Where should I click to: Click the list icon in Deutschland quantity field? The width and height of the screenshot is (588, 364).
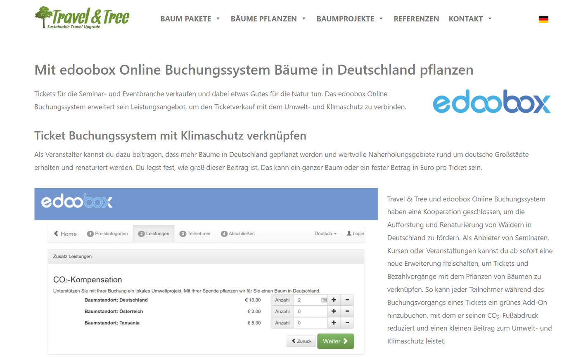click(x=324, y=300)
